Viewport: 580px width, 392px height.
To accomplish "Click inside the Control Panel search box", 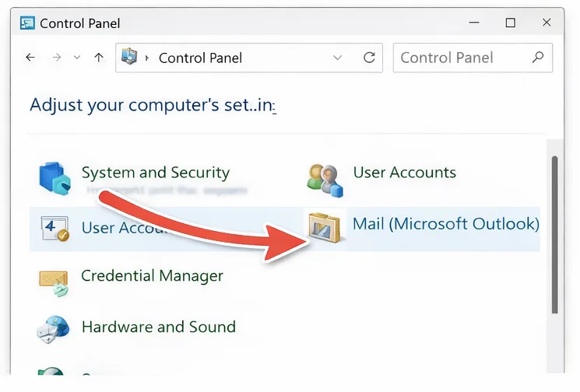I will pyautogui.click(x=459, y=58).
